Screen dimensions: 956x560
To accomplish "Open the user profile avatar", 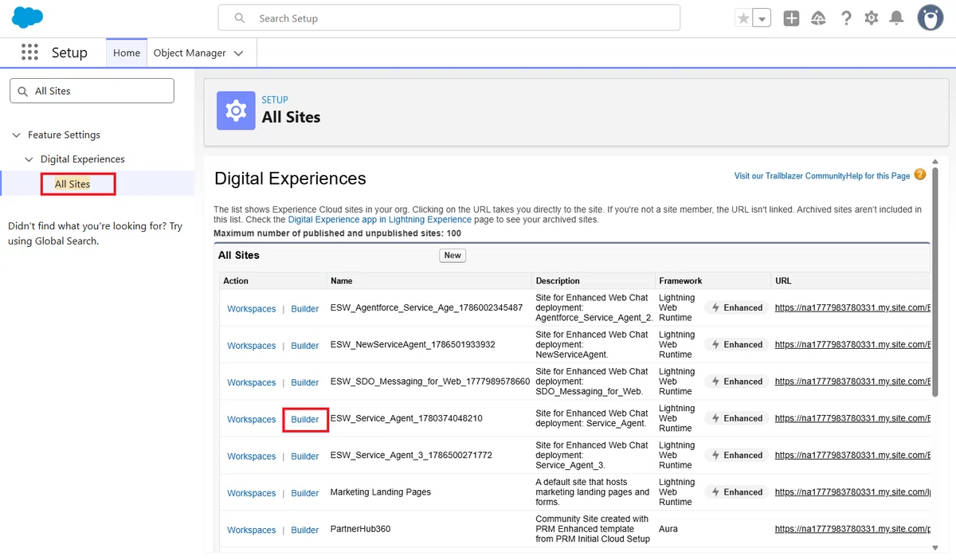I will pyautogui.click(x=931, y=18).
